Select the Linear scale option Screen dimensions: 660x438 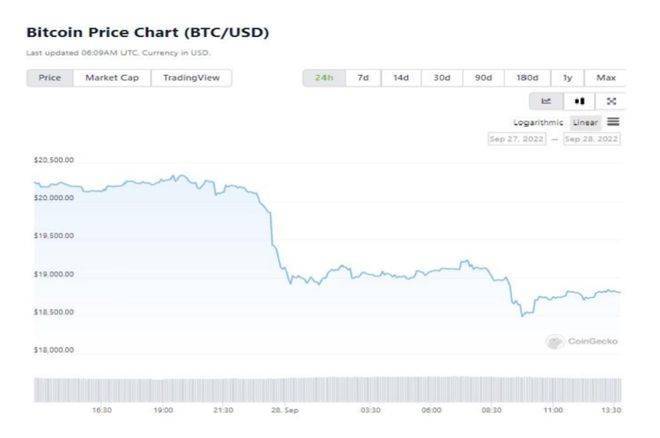pos(585,122)
